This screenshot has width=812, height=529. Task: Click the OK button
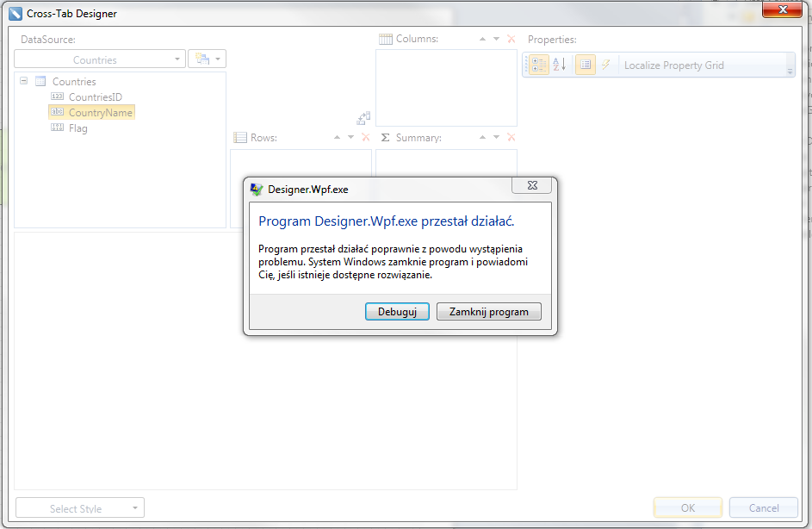click(688, 507)
